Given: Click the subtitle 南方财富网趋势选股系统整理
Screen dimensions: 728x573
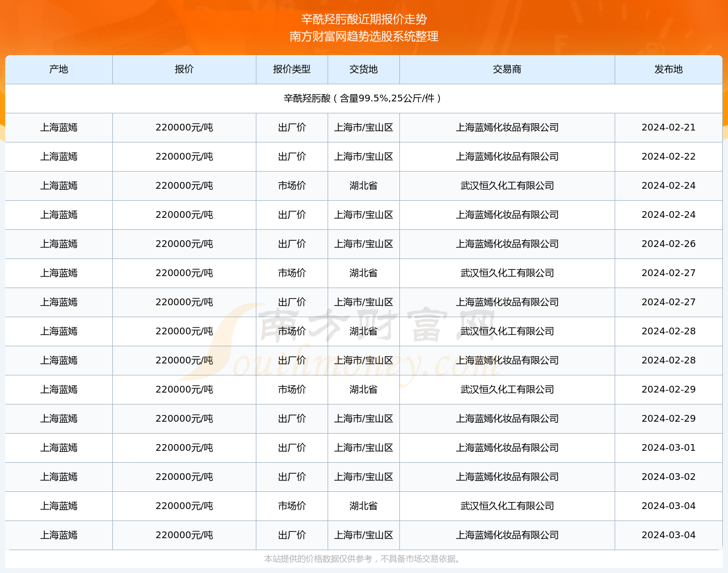Looking at the screenshot, I should 364,36.
